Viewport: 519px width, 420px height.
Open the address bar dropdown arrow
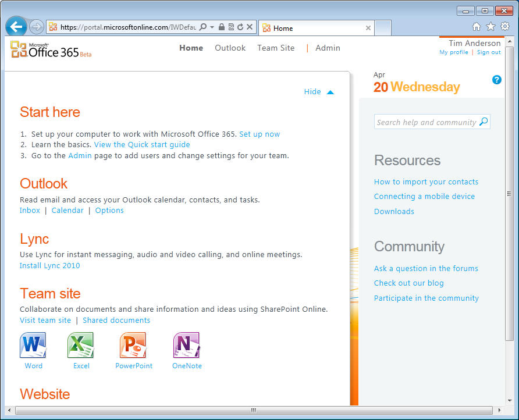point(212,27)
